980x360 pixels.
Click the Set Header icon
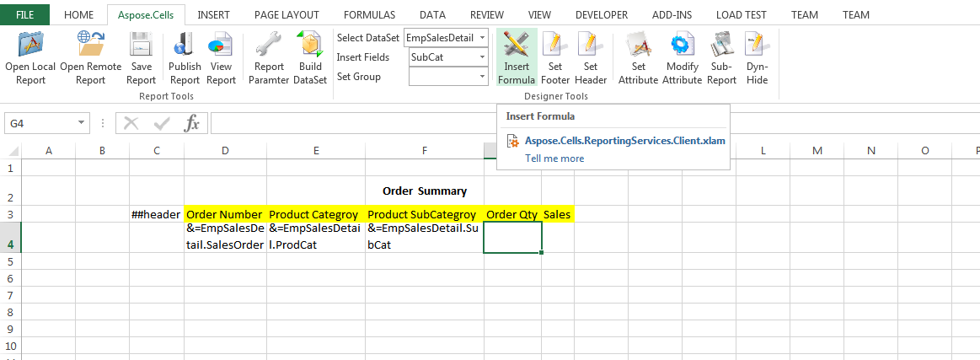591,44
